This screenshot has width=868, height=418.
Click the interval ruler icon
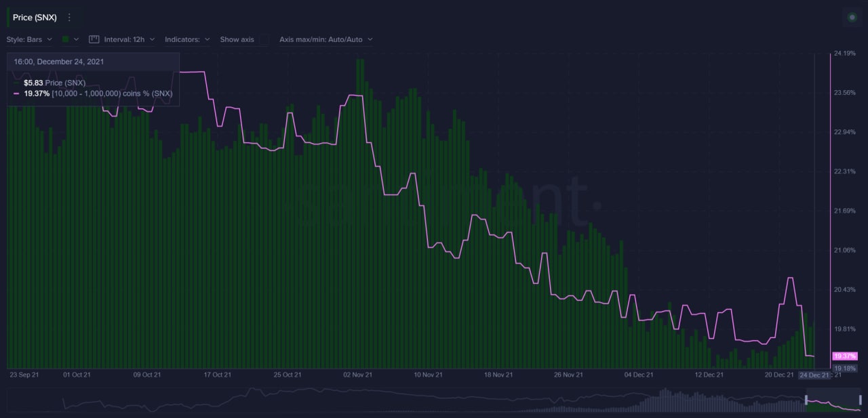point(94,39)
